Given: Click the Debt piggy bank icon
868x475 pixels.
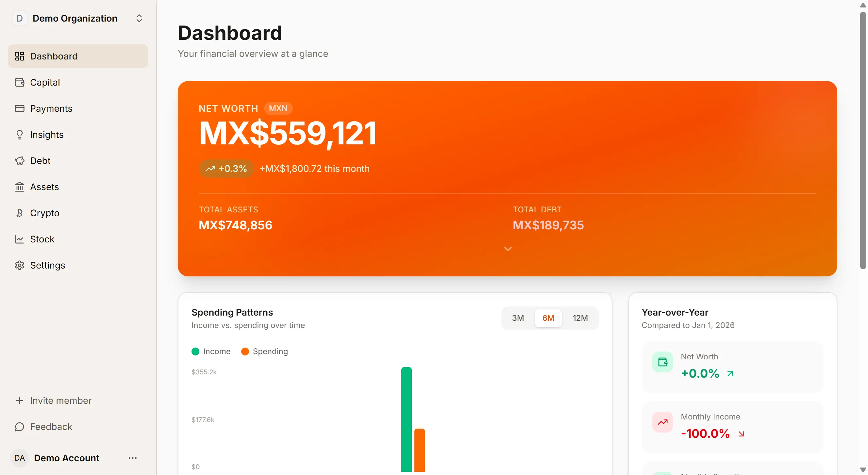Looking at the screenshot, I should click(x=20, y=161).
